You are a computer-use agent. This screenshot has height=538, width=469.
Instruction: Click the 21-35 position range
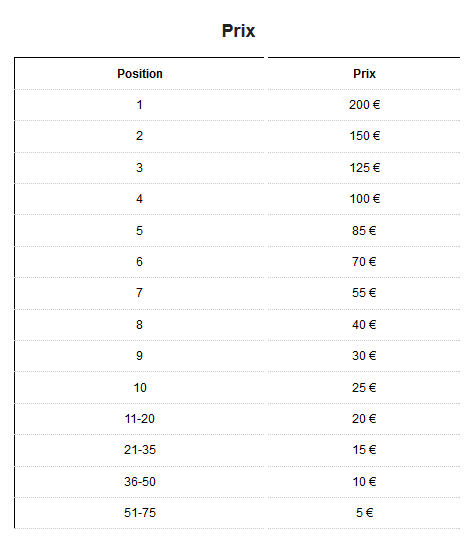[140, 450]
